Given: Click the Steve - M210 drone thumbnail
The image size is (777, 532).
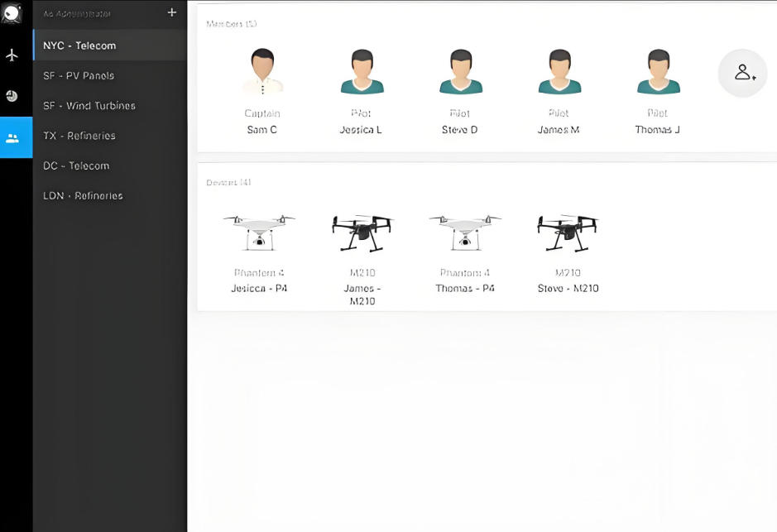Looking at the screenshot, I should click(567, 233).
